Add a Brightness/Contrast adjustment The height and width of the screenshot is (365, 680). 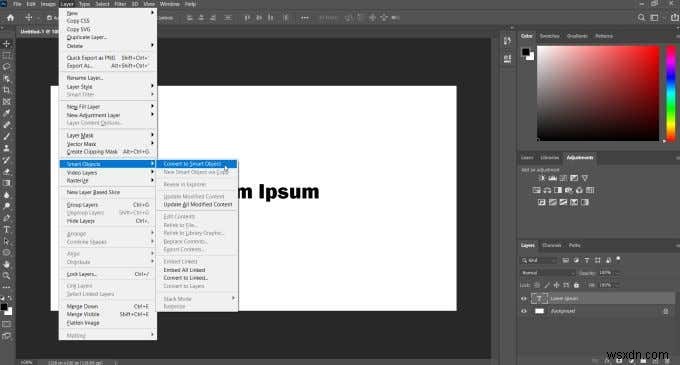coord(542,178)
